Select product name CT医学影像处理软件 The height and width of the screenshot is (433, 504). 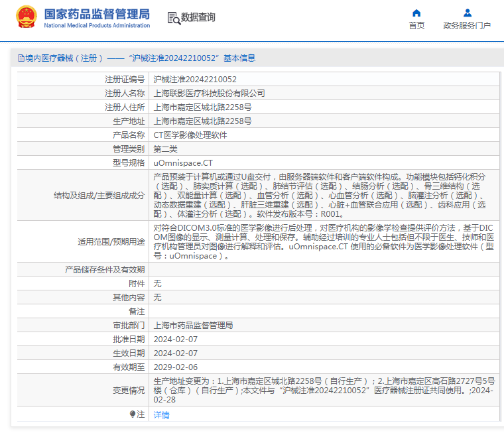(190, 135)
